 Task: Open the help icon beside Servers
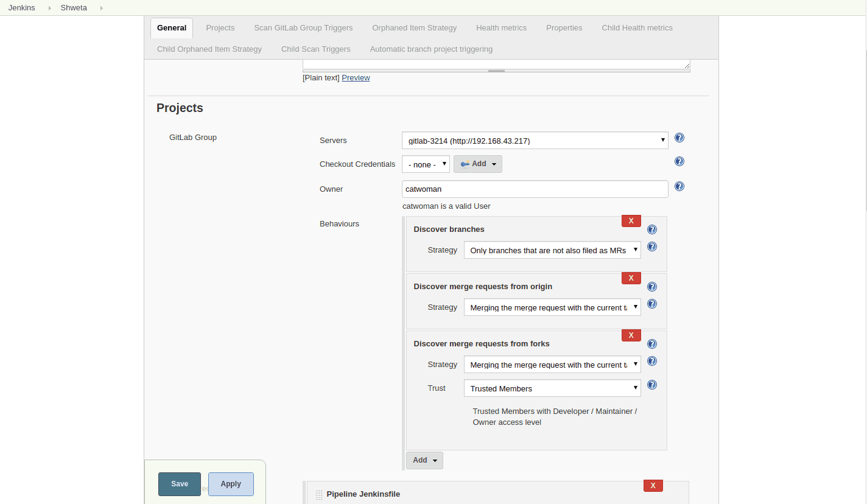(679, 138)
